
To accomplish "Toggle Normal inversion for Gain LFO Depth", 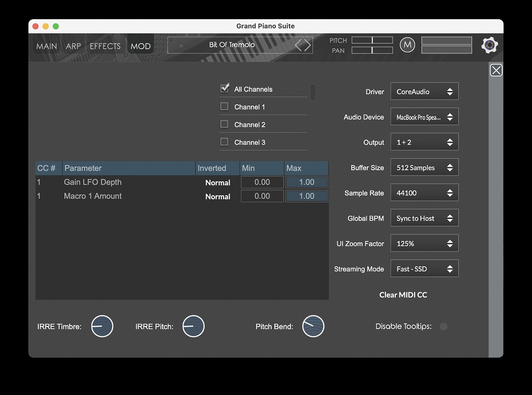I will coord(218,183).
